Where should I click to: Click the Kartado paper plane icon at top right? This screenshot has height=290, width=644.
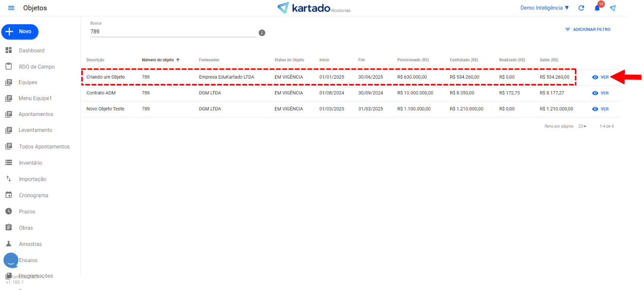[613, 8]
